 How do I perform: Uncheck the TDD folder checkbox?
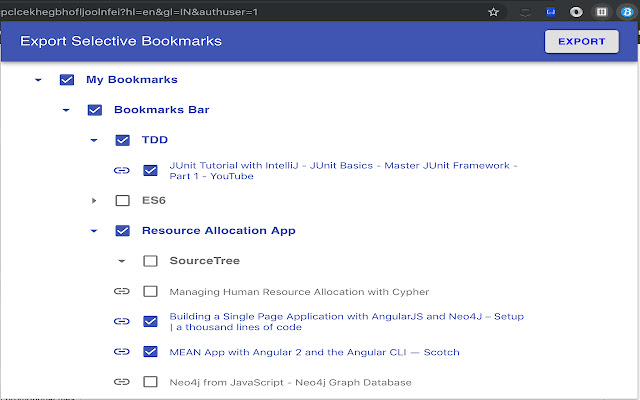[123, 140]
